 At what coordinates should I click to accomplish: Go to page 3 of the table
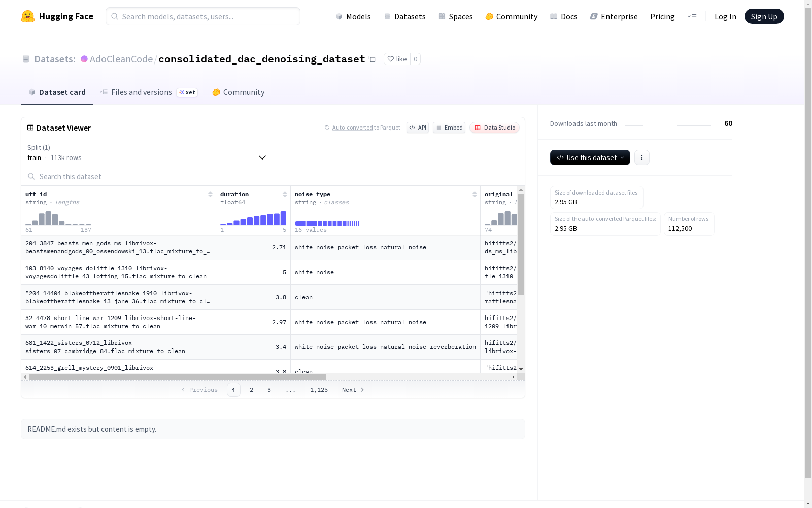click(x=269, y=390)
